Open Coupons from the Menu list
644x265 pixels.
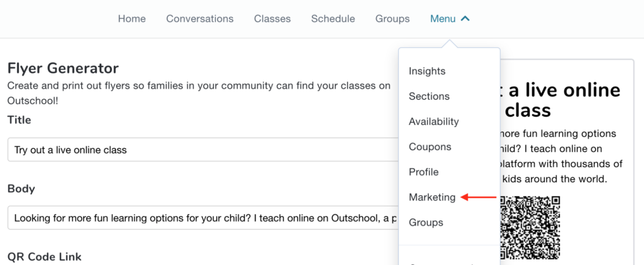(x=430, y=147)
